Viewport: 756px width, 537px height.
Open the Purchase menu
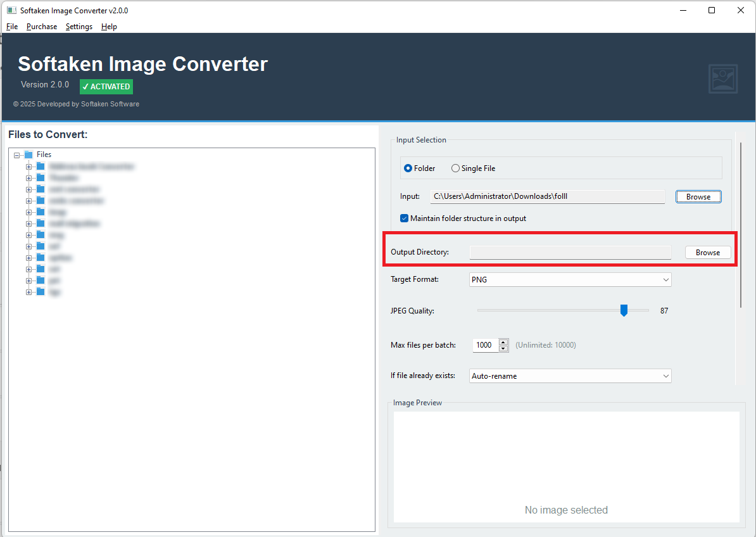[x=41, y=27]
